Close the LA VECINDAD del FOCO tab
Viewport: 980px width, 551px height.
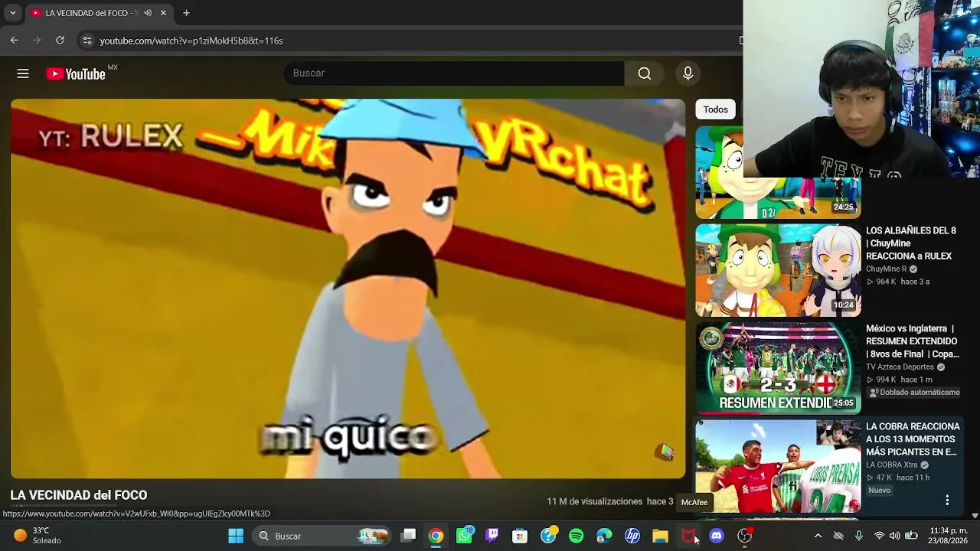[x=163, y=13]
